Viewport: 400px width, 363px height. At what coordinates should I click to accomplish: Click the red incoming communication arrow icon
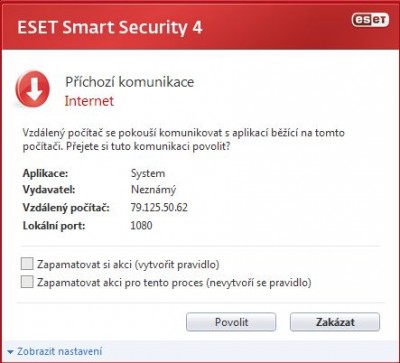33,89
